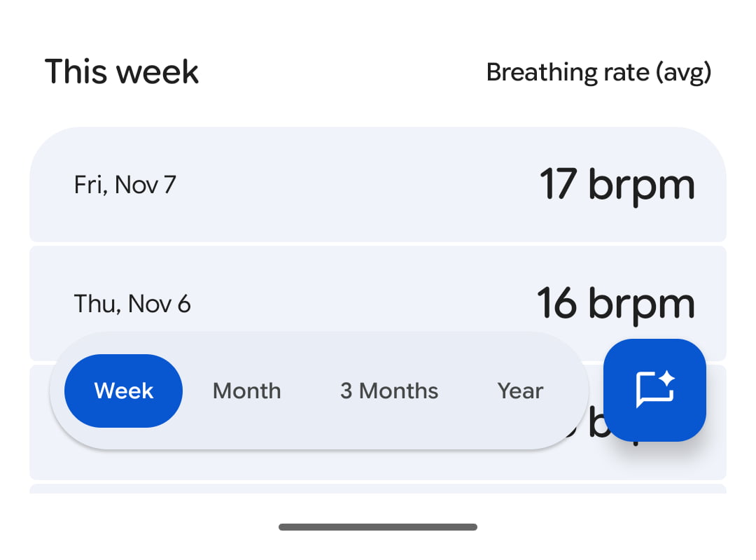Tap the 16 brpm reading
The image size is (756, 560).
[616, 303]
